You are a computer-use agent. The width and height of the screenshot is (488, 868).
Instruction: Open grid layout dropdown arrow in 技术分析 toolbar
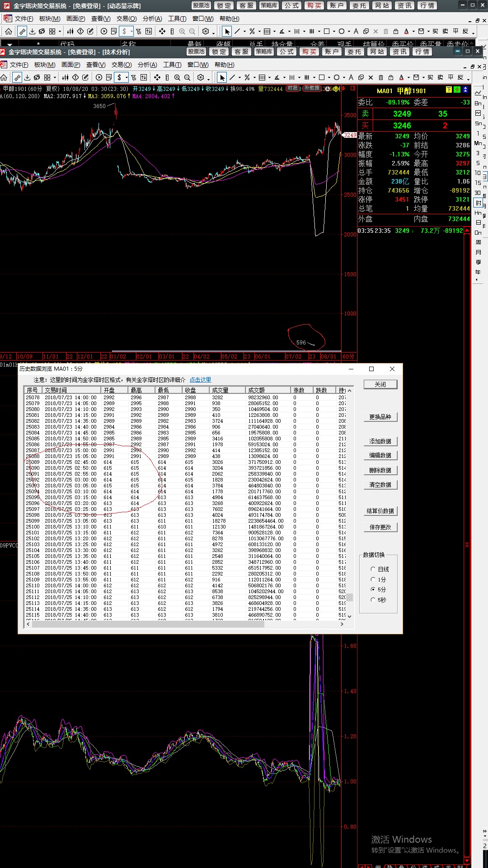point(55,78)
